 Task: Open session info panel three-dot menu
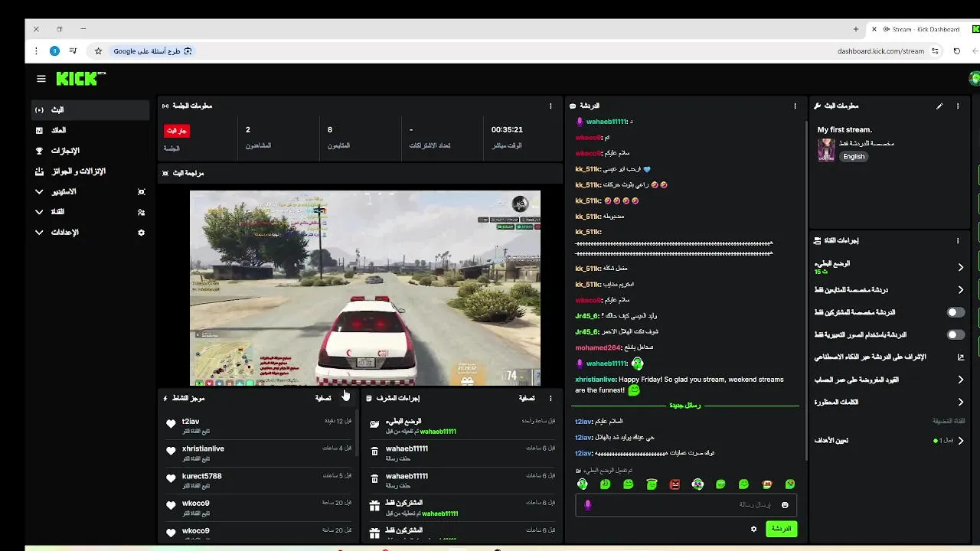(550, 106)
